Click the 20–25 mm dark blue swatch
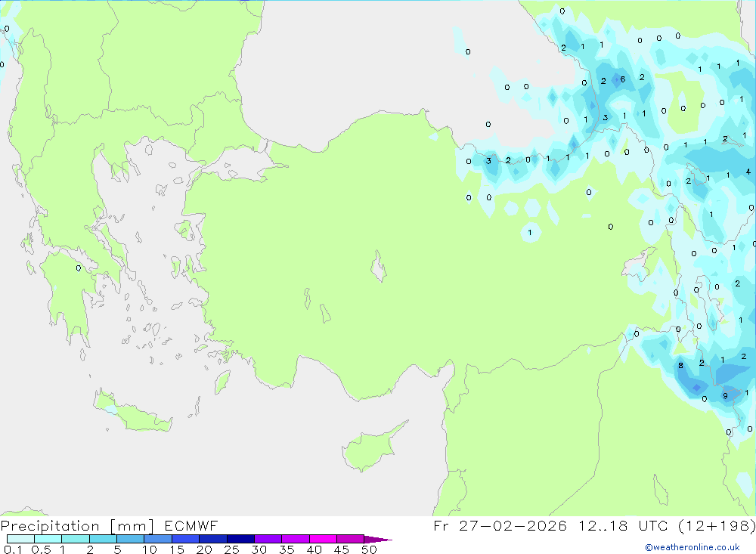756x554 pixels. point(213,539)
